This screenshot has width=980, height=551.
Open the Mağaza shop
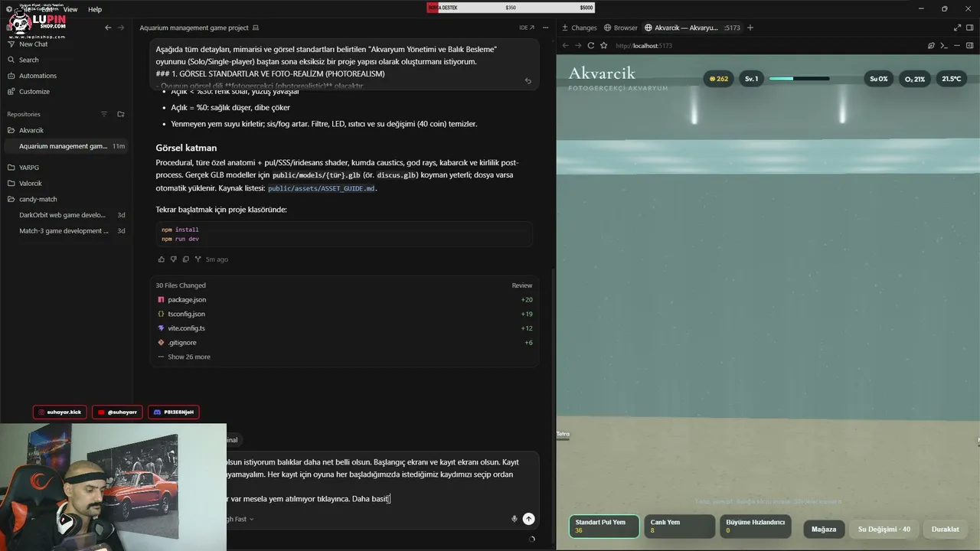(x=824, y=529)
